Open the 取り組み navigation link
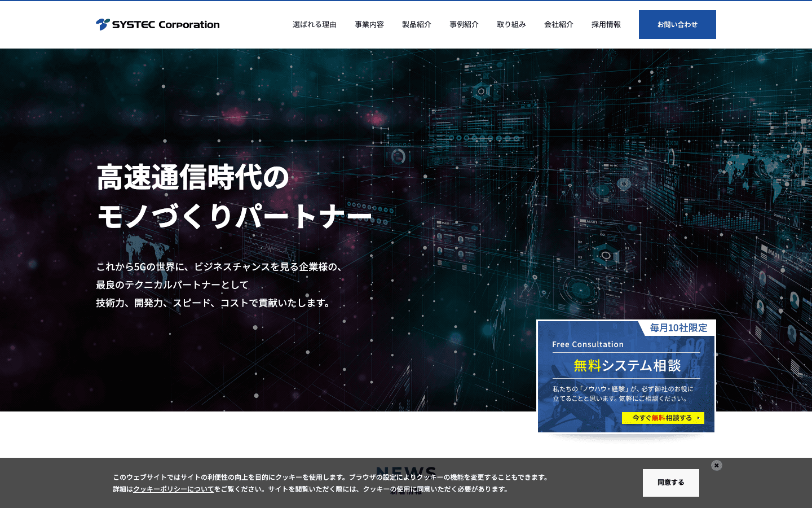This screenshot has width=812, height=508. click(511, 24)
